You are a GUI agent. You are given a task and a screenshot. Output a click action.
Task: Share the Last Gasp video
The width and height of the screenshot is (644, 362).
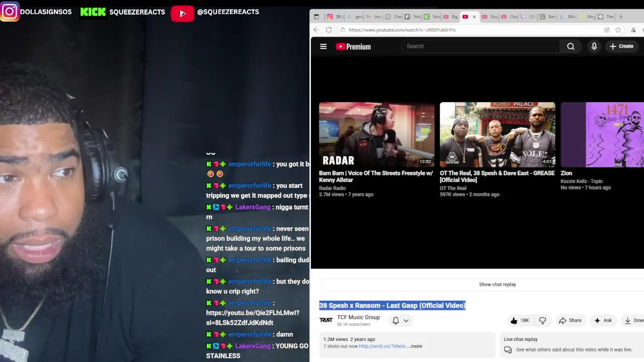point(570,320)
